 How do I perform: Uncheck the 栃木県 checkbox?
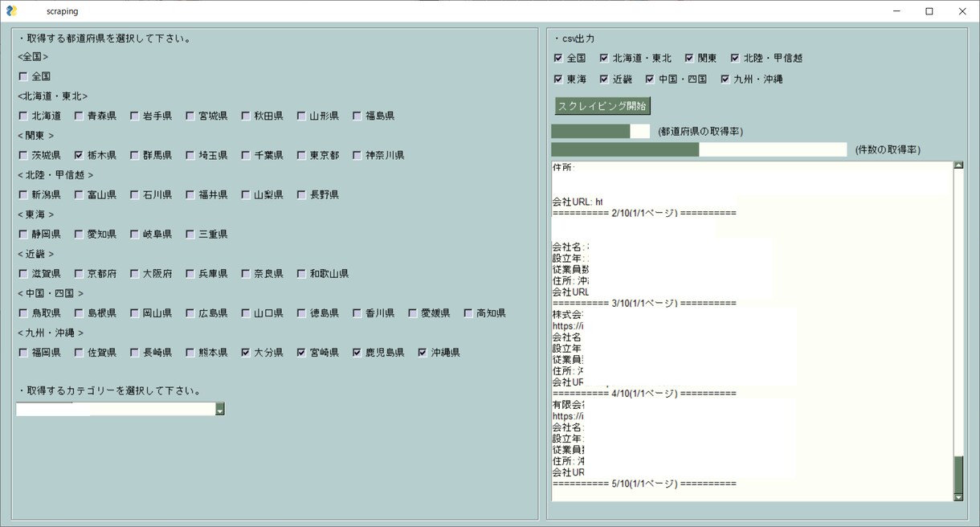[79, 155]
